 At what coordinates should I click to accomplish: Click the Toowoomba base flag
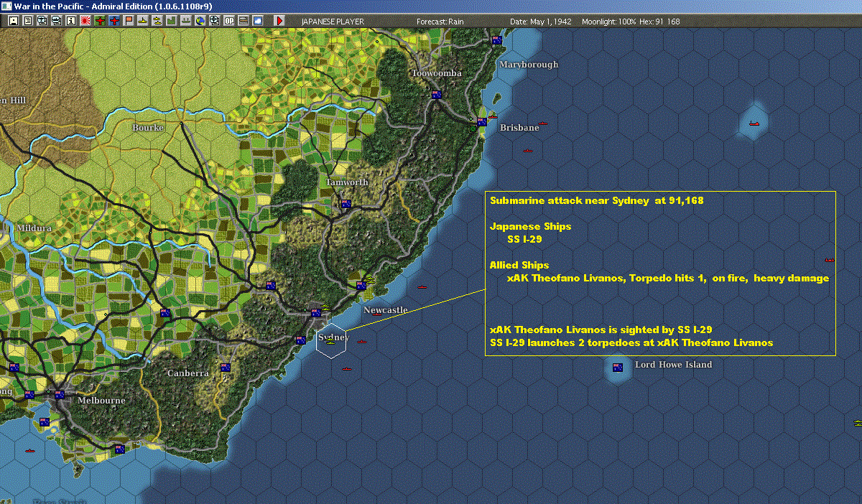tap(435, 94)
